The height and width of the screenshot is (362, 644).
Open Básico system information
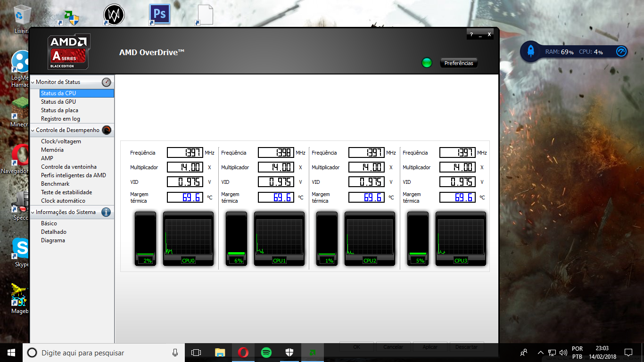click(49, 223)
